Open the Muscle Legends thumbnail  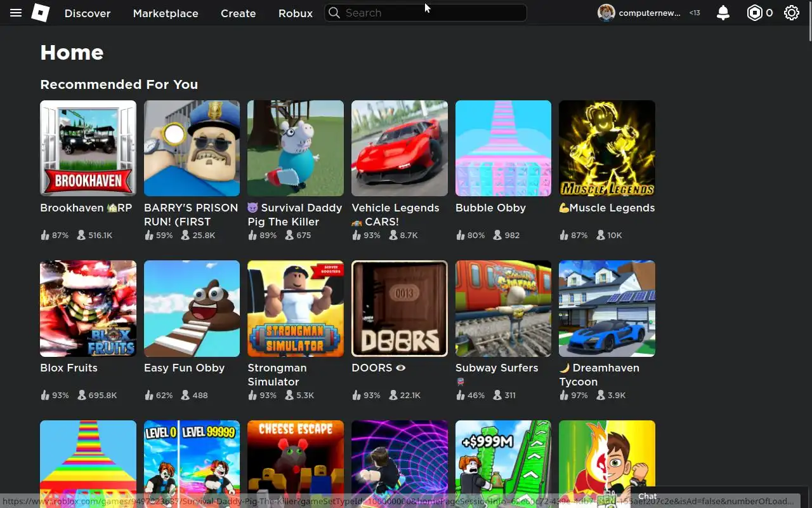point(607,148)
